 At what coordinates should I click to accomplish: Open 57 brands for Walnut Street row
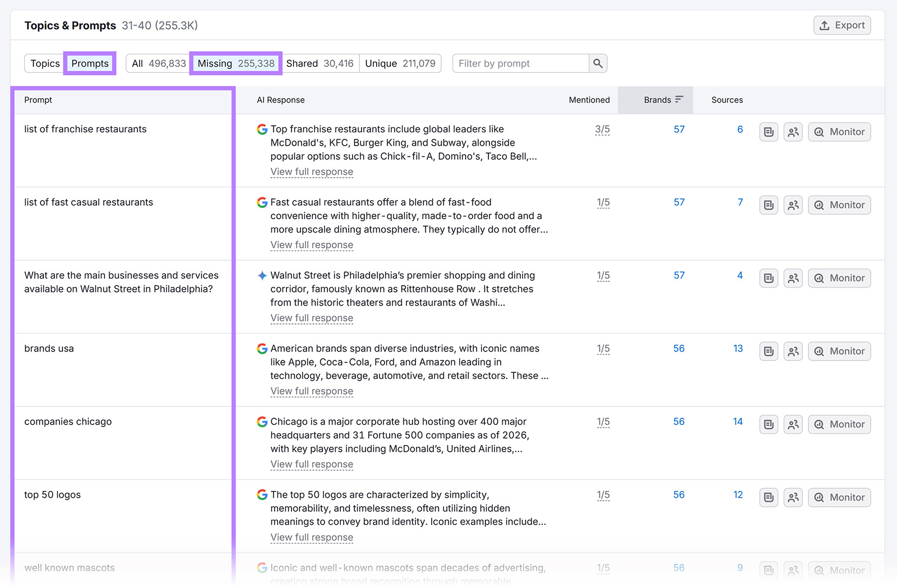click(679, 275)
